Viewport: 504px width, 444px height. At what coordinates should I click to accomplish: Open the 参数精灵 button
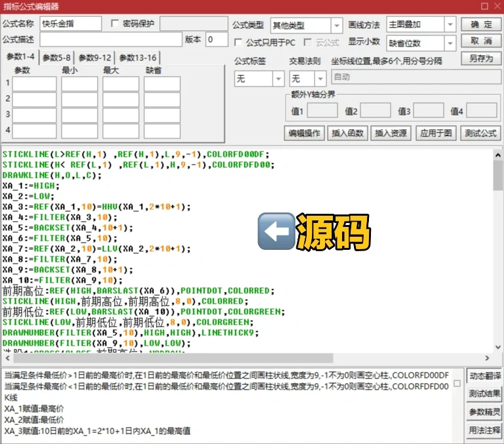coord(484,412)
